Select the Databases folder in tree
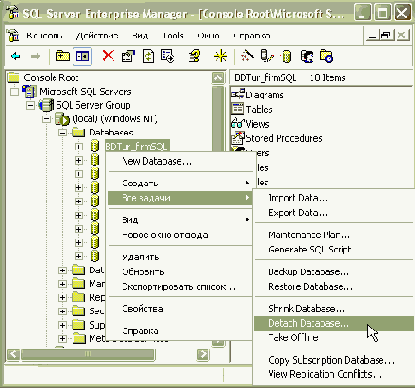The image size is (415, 388). (111, 132)
